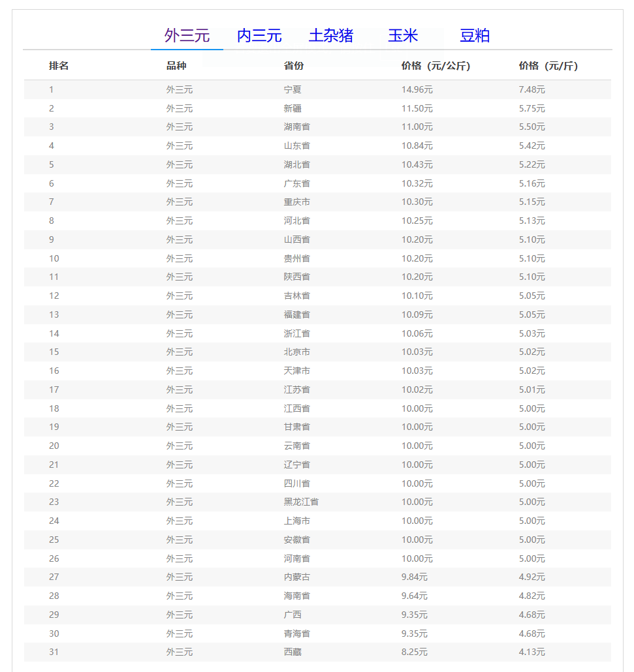This screenshot has height=672, width=634.
Task: Select the 重庆市 row entry
Action: coord(296,202)
